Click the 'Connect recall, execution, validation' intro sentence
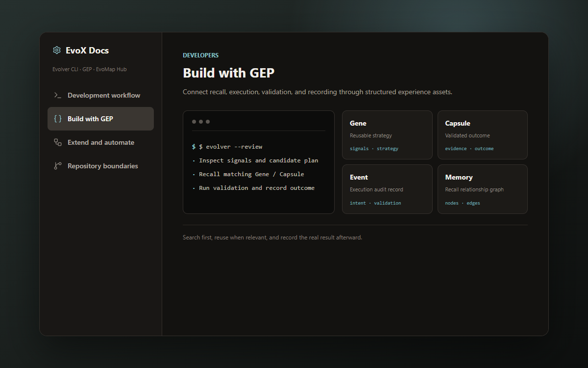The width and height of the screenshot is (588, 368). [318, 92]
